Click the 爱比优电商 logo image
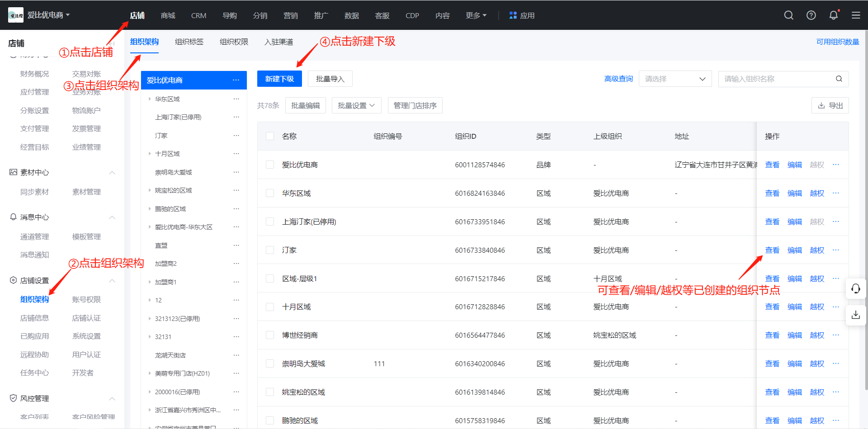The width and height of the screenshot is (868, 429). pyautogui.click(x=16, y=15)
